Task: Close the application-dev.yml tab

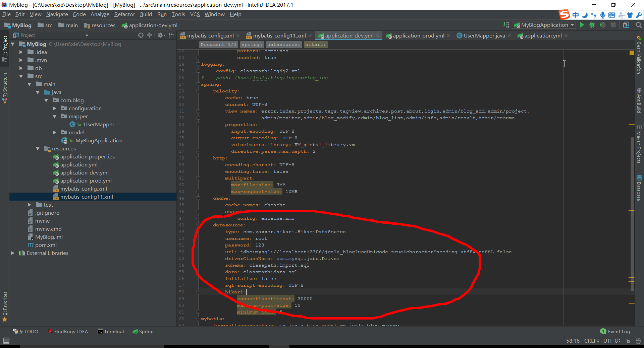Action: click(378, 36)
